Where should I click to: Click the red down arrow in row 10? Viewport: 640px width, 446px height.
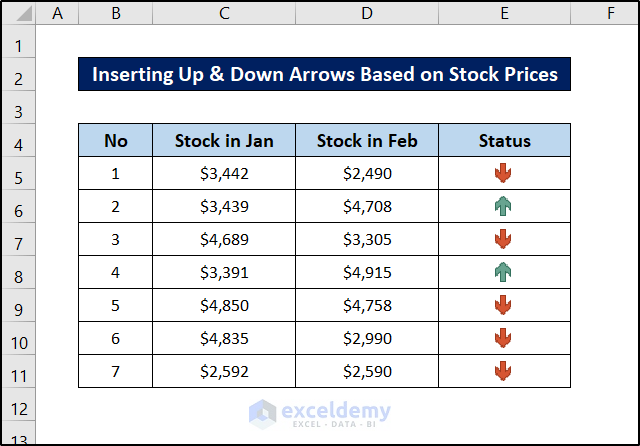pos(503,339)
